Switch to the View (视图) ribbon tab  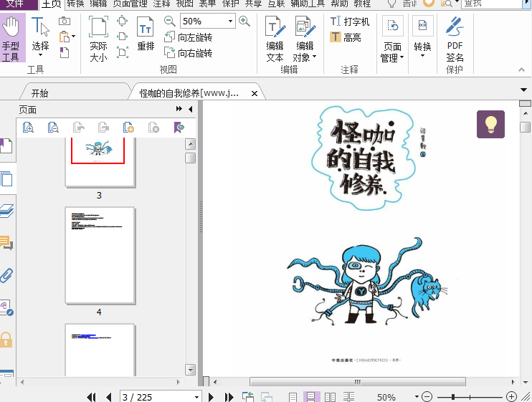(x=184, y=4)
